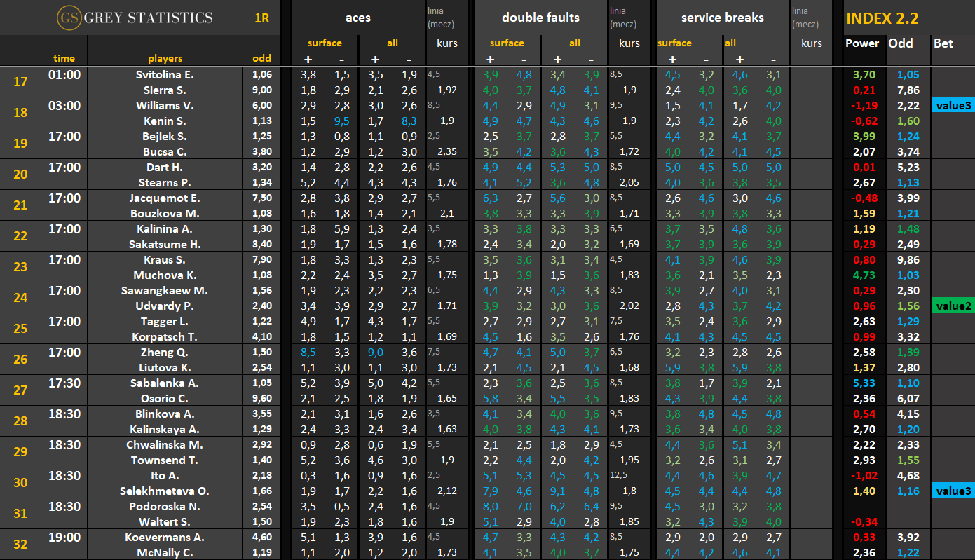This screenshot has width=975, height=560.
Task: Select player Kenin S.
Action: pyautogui.click(x=165, y=121)
